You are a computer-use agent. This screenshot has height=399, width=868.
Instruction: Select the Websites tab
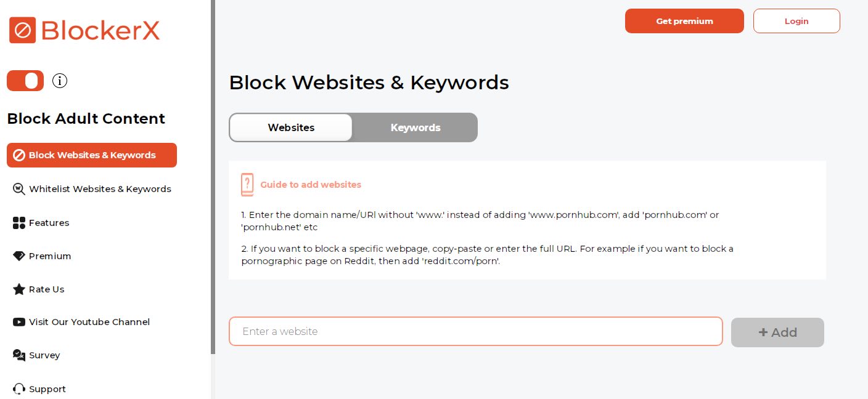tap(291, 127)
